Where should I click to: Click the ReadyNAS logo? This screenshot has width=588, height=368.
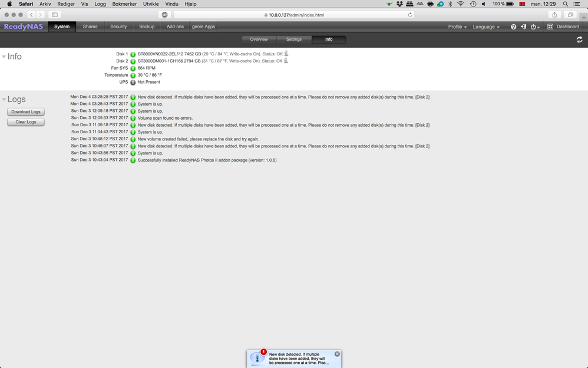coord(23,27)
